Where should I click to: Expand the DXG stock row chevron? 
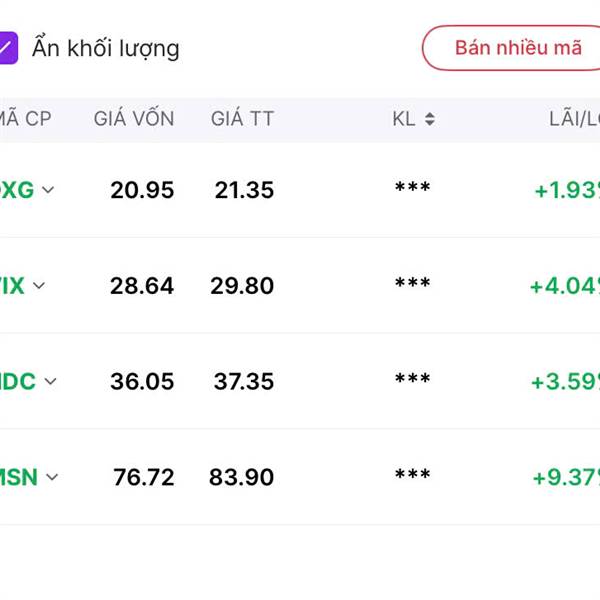click(x=48, y=190)
